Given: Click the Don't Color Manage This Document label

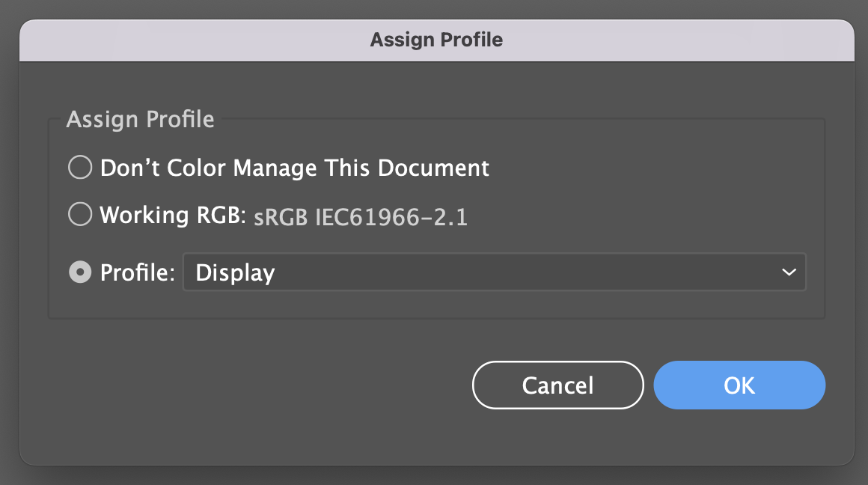Looking at the screenshot, I should (x=295, y=168).
